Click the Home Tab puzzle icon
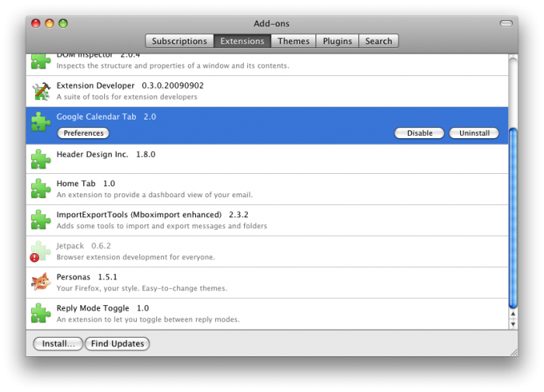The height and width of the screenshot is (392, 544). tap(40, 189)
